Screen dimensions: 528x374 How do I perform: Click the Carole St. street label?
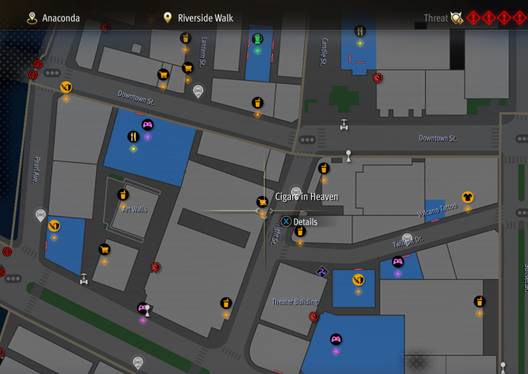[x=324, y=51]
